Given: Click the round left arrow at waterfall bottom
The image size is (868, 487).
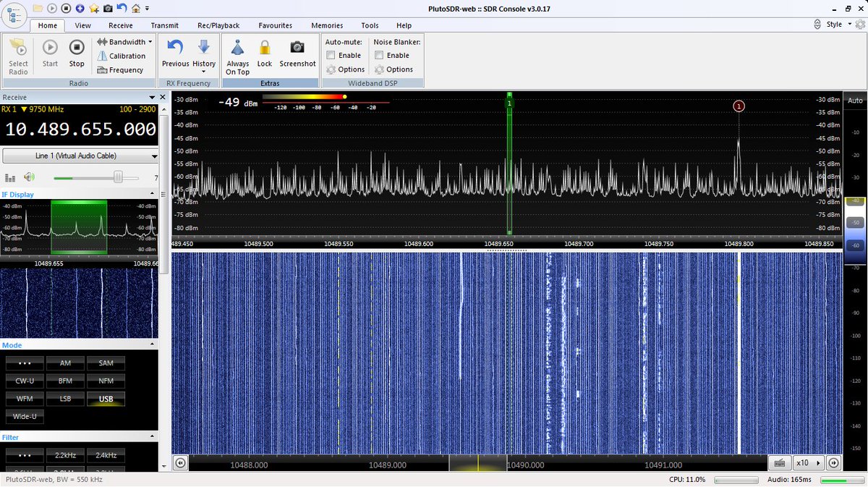Looking at the screenshot, I should pos(180,463).
